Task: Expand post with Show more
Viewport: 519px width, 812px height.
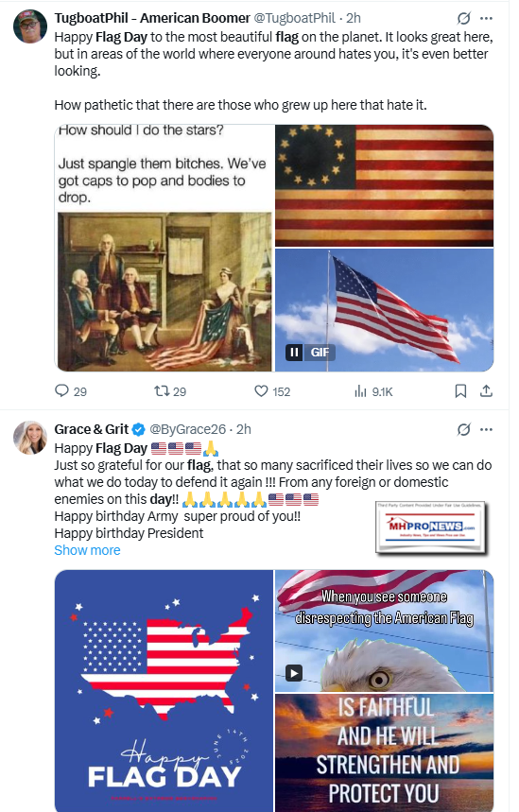Action: (x=87, y=550)
